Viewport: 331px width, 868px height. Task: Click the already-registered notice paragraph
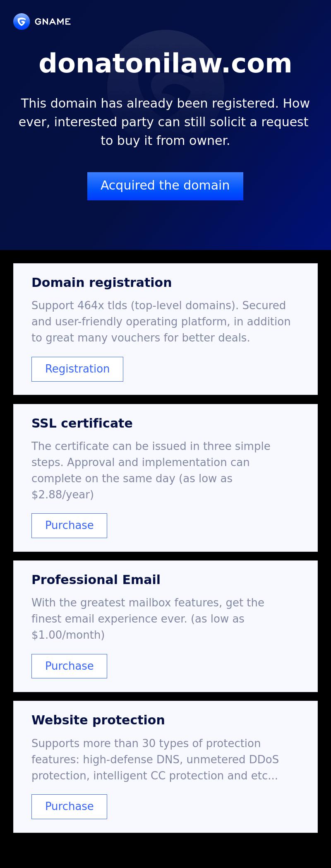tap(165, 122)
